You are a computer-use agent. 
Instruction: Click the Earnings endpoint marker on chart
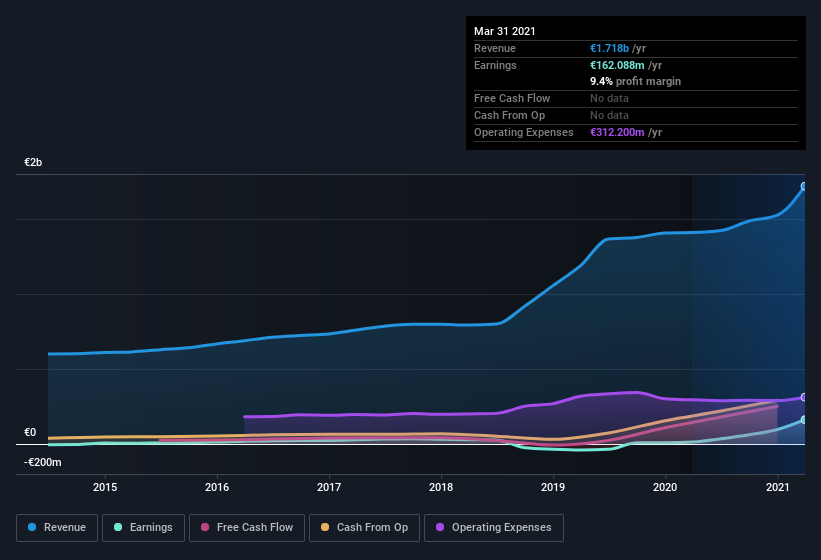pos(804,420)
